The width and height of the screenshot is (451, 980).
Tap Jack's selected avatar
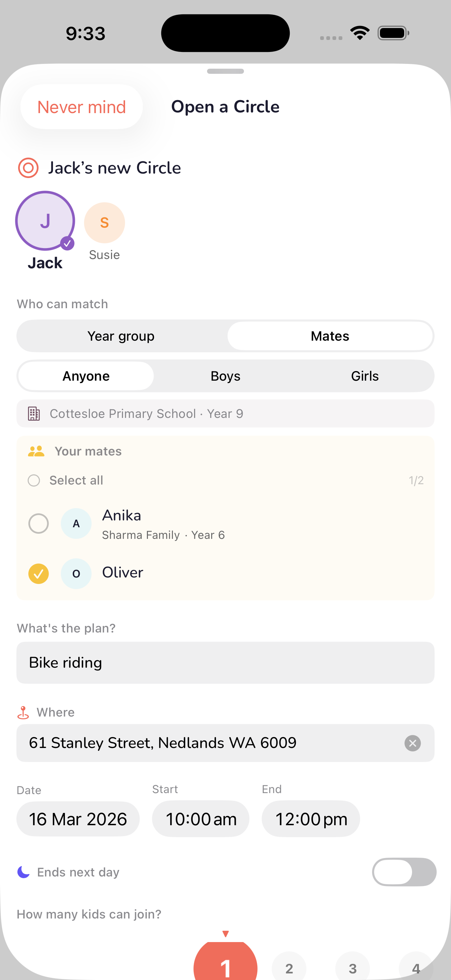pos(45,221)
